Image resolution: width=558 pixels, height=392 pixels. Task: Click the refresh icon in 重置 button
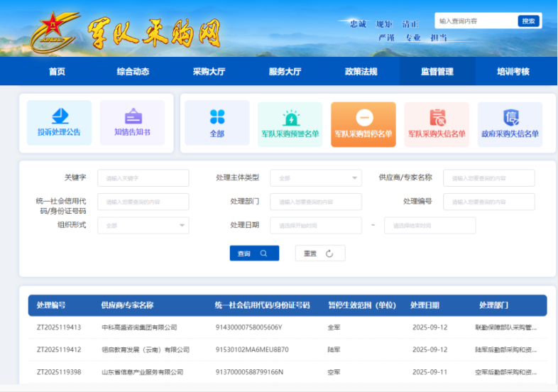329,254
